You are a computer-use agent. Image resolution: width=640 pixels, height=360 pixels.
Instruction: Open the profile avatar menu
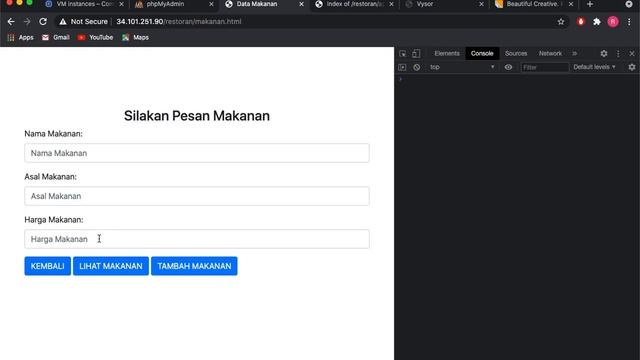click(x=613, y=22)
